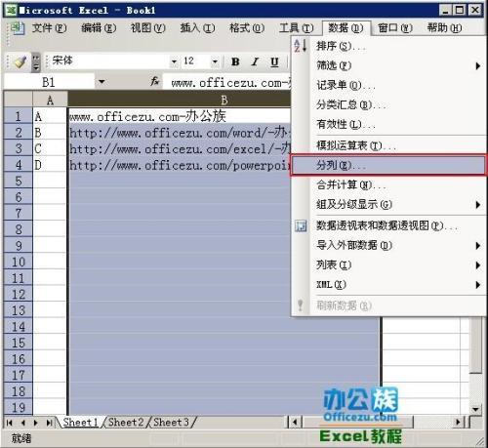Select column A header

50,100
